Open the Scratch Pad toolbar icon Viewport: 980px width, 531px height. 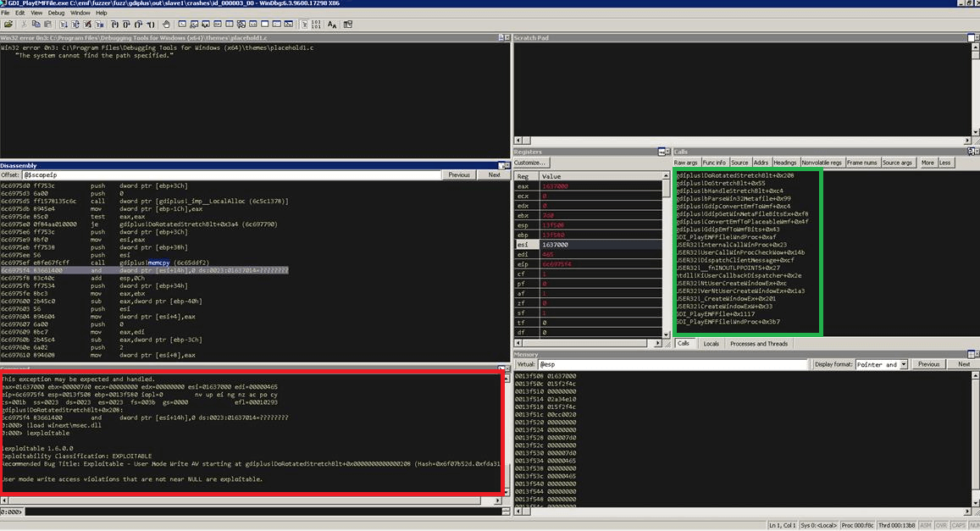(x=265, y=25)
